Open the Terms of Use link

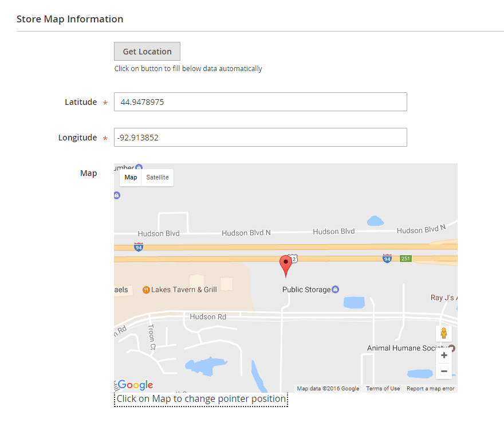pyautogui.click(x=383, y=389)
